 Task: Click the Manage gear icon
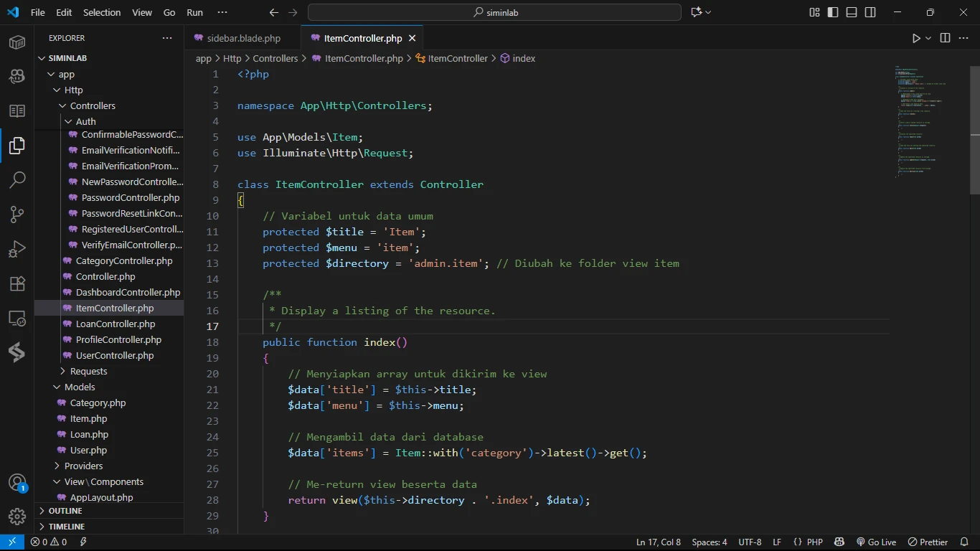point(17,516)
